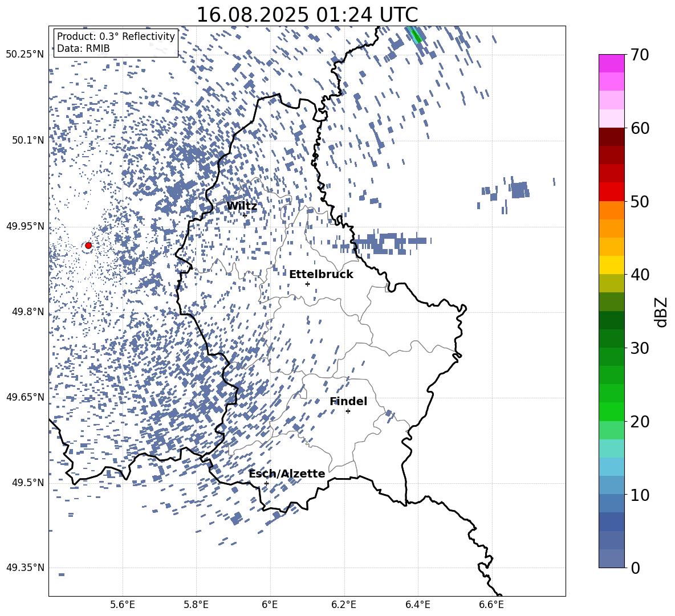Click the 6.2°E longitude label
Screen dimensions: 675x616
(x=344, y=605)
